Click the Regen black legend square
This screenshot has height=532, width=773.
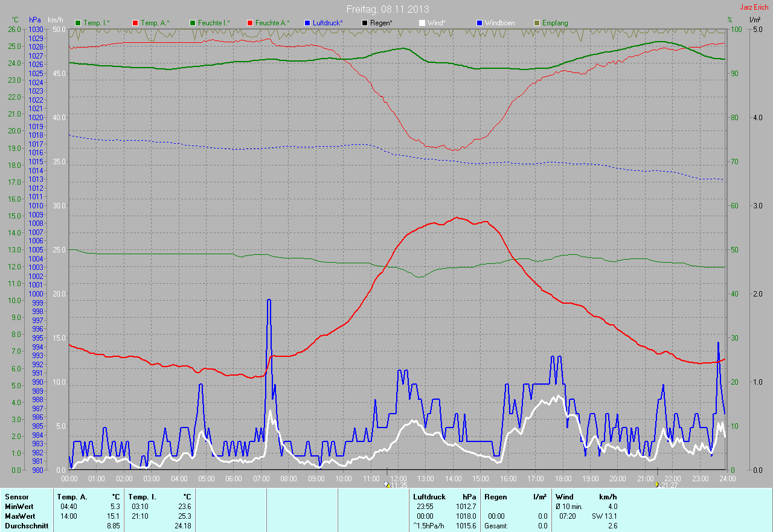point(365,23)
